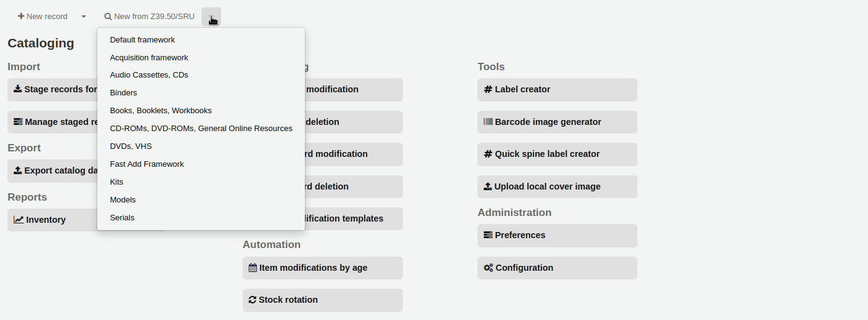Pick the Fast Add Framework option
868x320 pixels.
tap(147, 164)
